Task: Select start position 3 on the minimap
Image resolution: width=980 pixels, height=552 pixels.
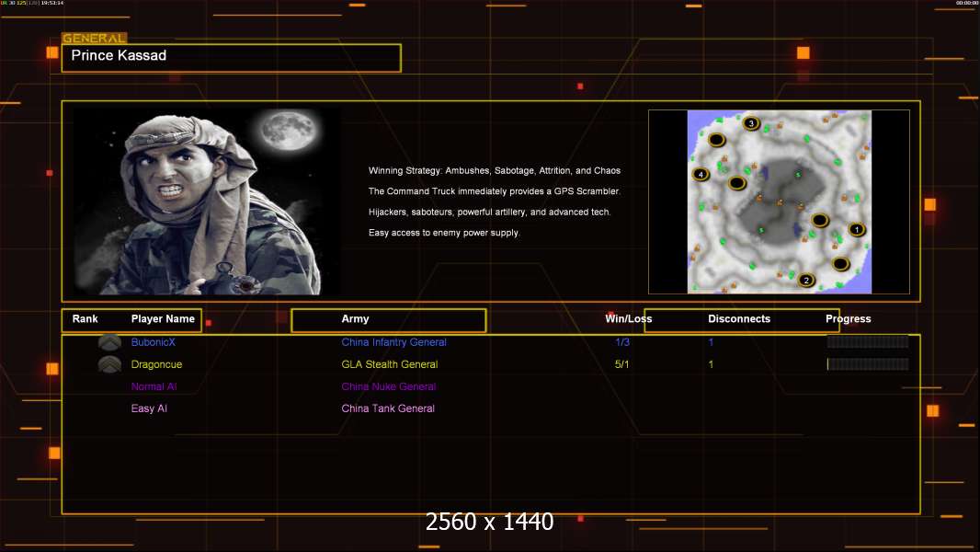Action: [751, 123]
